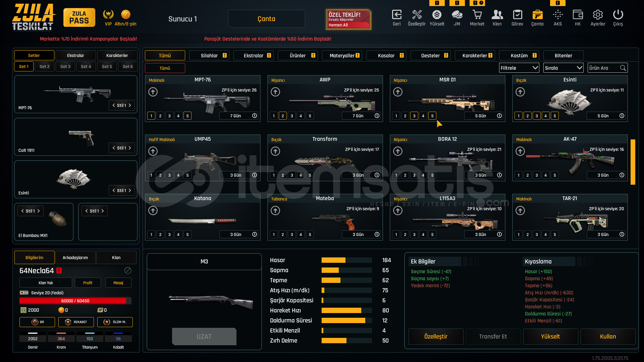Switch to the Kasalar tab

click(x=386, y=55)
